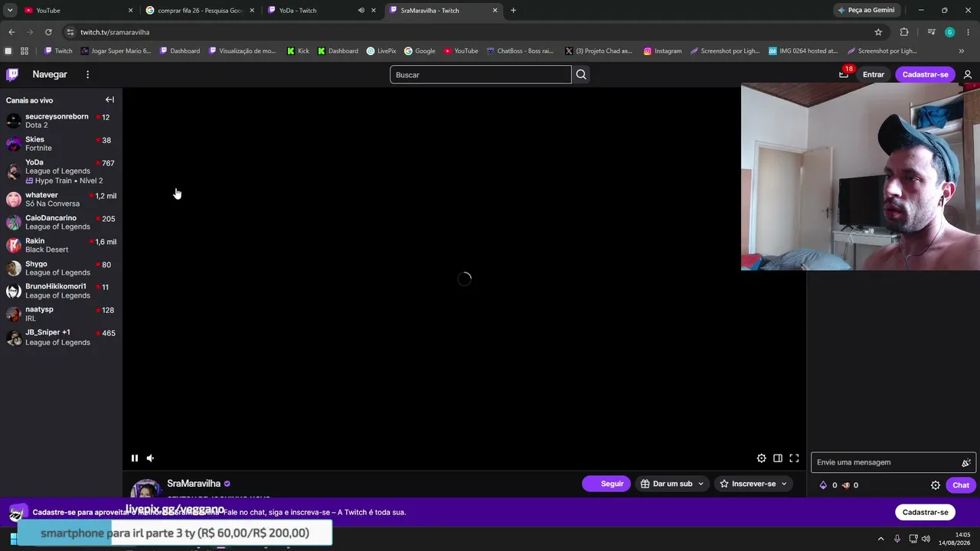The image size is (980, 551).
Task: Open the tab search dropdown arrow
Action: click(10, 10)
